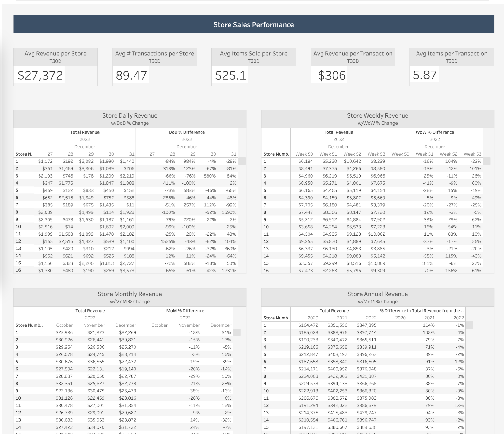This screenshot has width=504, height=434.
Task: Select store 1 row label in daily table
Action: [17, 161]
